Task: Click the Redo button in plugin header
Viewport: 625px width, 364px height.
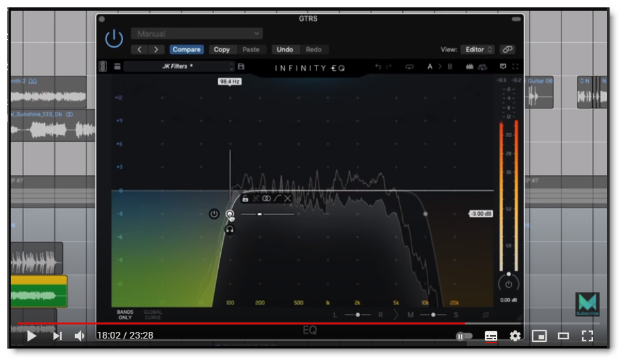Action: pos(314,50)
